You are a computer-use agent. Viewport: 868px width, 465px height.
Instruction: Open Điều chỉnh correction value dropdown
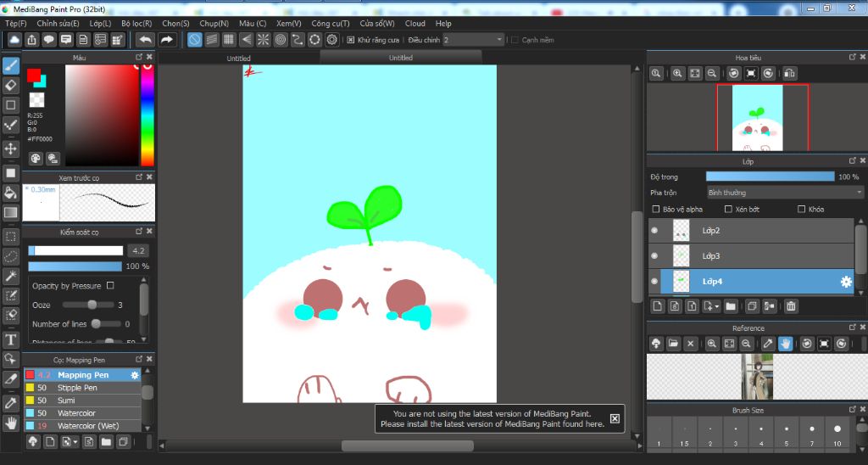coord(473,40)
